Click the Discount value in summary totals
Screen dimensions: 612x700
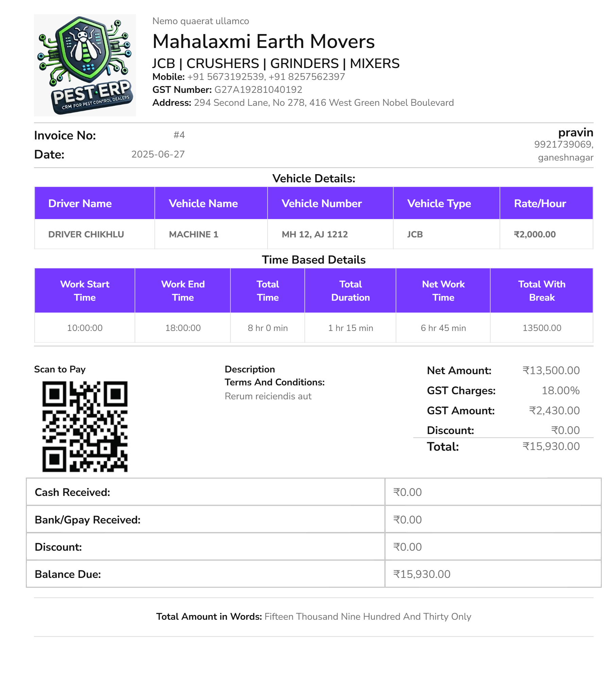(x=565, y=430)
